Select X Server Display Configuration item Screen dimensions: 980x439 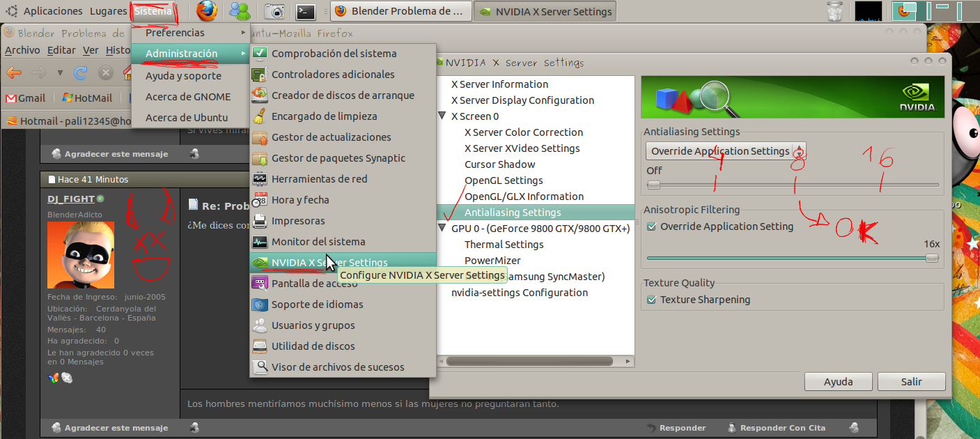tap(522, 100)
